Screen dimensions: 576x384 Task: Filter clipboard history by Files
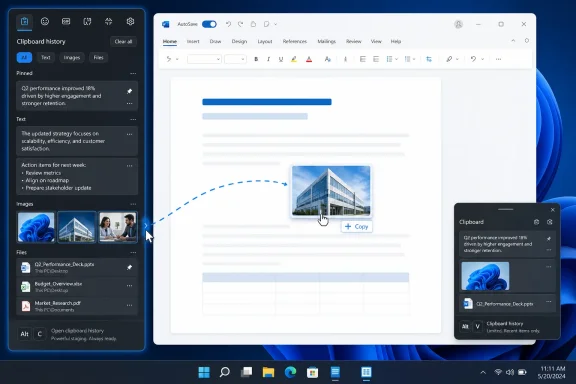click(98, 58)
